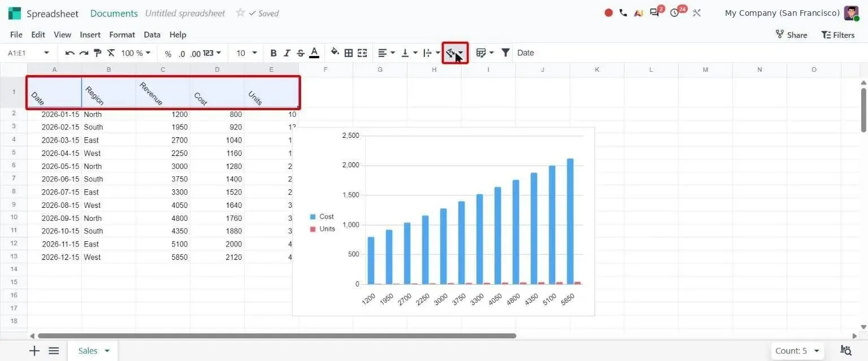Open the text color picker
Screen dimensions: 868x361
tap(314, 53)
